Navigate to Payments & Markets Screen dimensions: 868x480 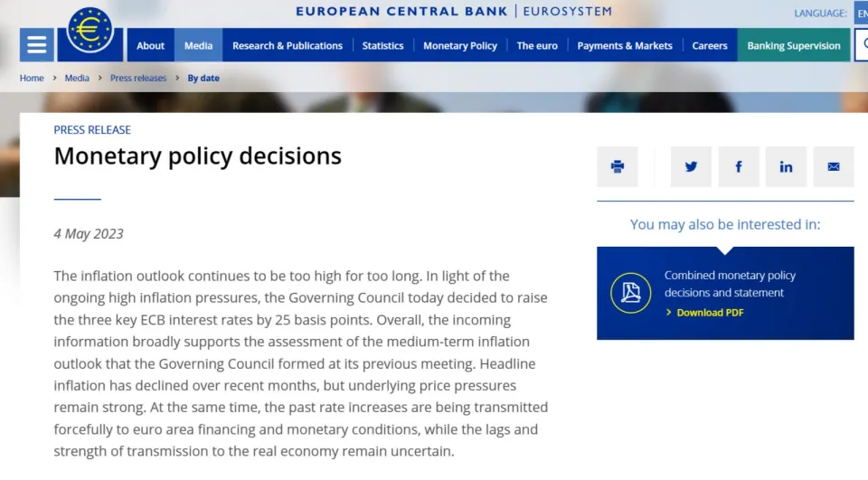[x=625, y=45]
